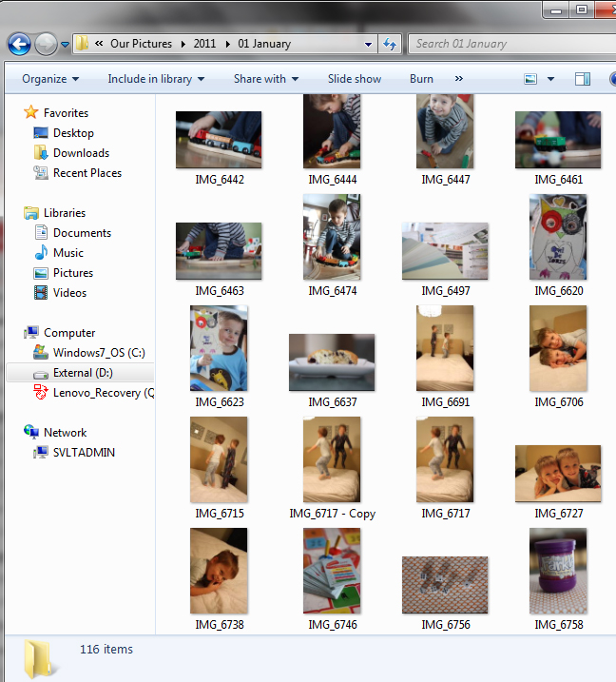Click 01 January breadcrumb segment
The width and height of the screenshot is (616, 682).
(264, 44)
